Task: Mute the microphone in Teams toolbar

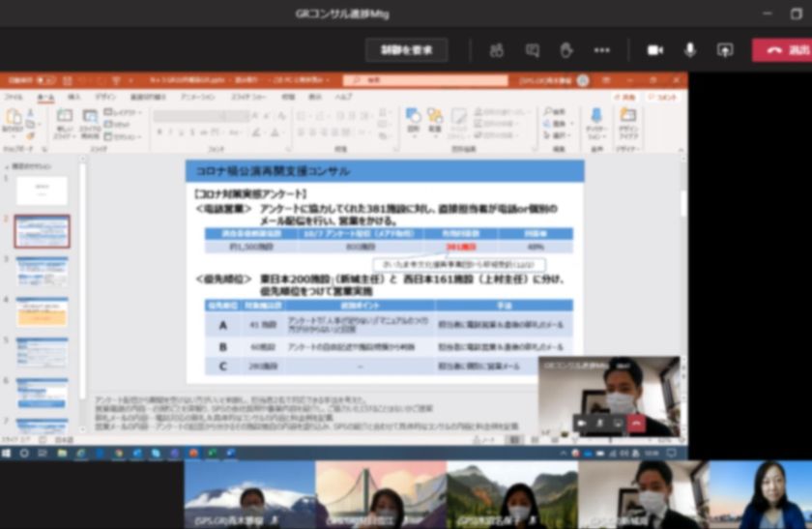Action: point(689,50)
